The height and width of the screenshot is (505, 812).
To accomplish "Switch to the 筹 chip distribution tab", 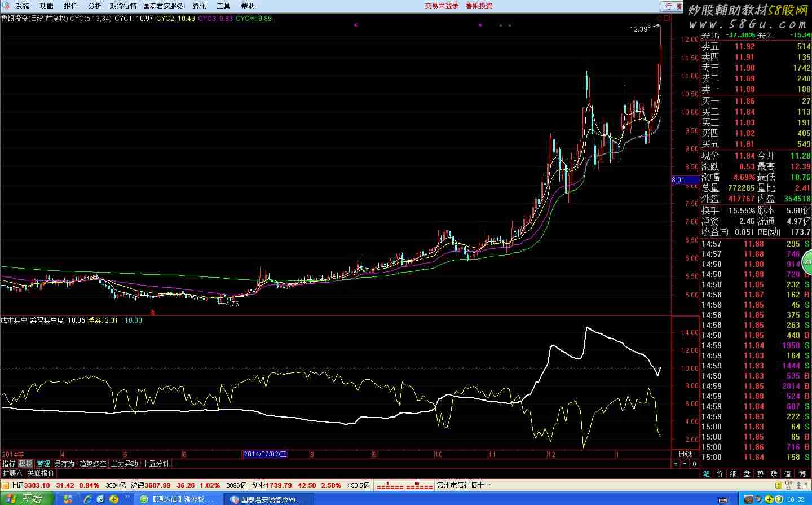I will pos(802,474).
